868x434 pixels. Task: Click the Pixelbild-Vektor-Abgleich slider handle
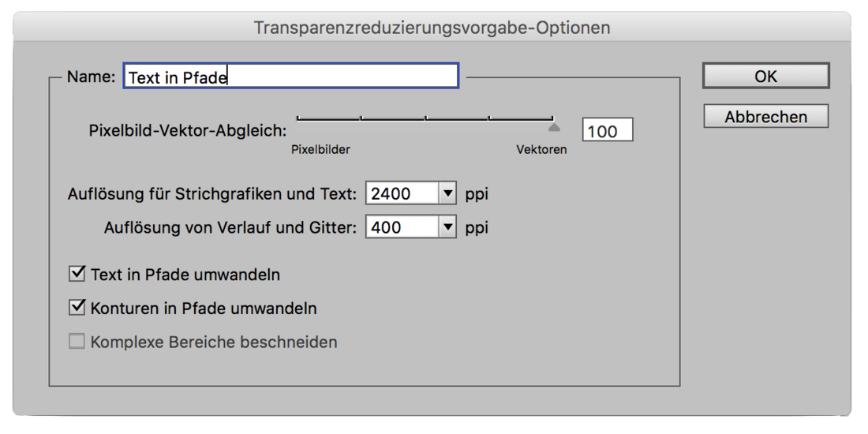point(554,126)
